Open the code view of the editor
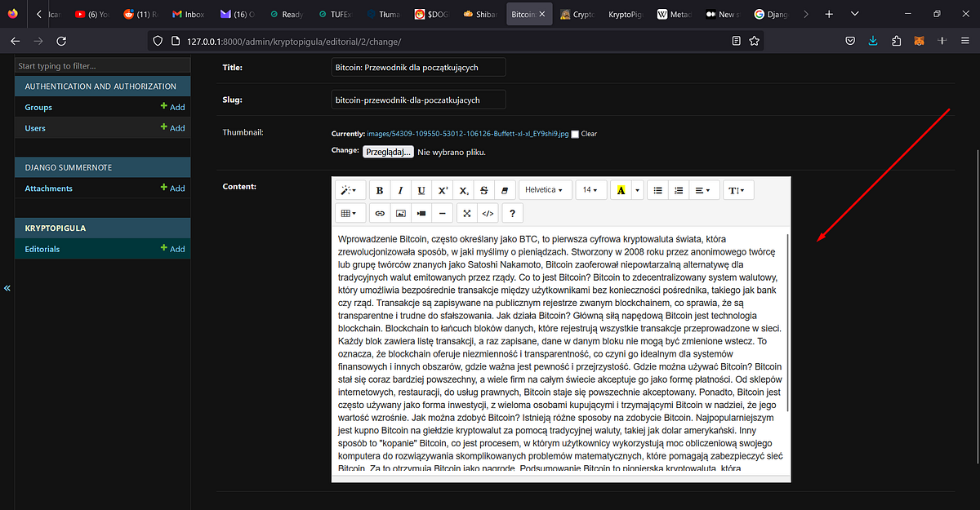The image size is (980, 510). click(488, 213)
